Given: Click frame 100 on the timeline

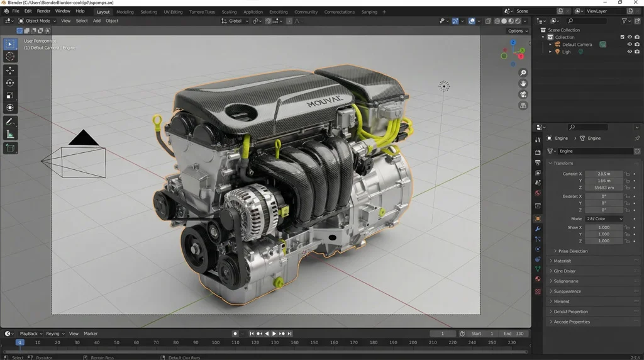Looking at the screenshot, I should click(x=216, y=342).
